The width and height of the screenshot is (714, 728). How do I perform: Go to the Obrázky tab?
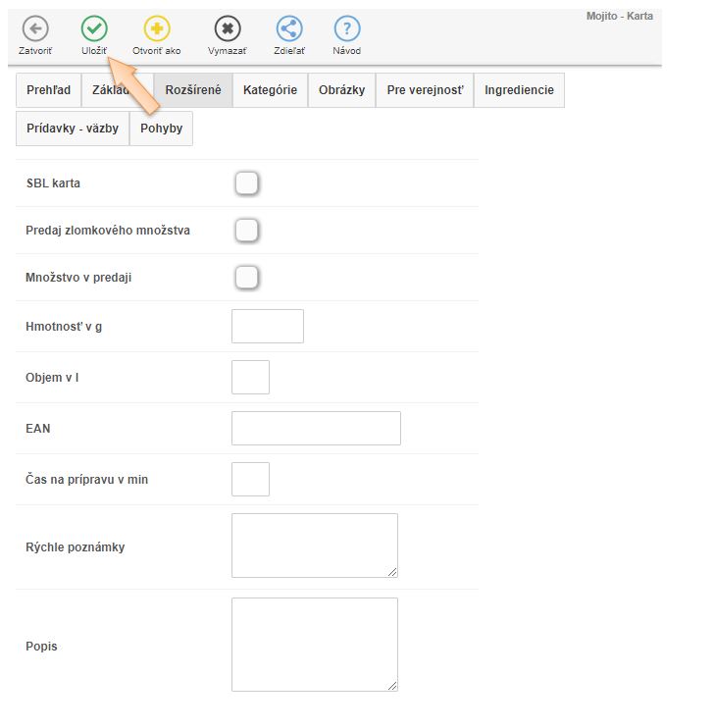tap(341, 90)
